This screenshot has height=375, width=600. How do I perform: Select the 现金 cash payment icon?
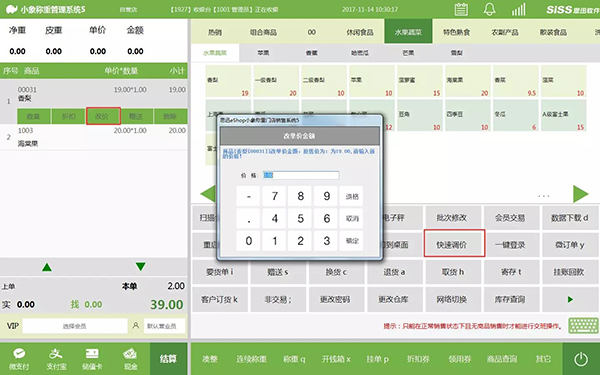[x=130, y=354]
